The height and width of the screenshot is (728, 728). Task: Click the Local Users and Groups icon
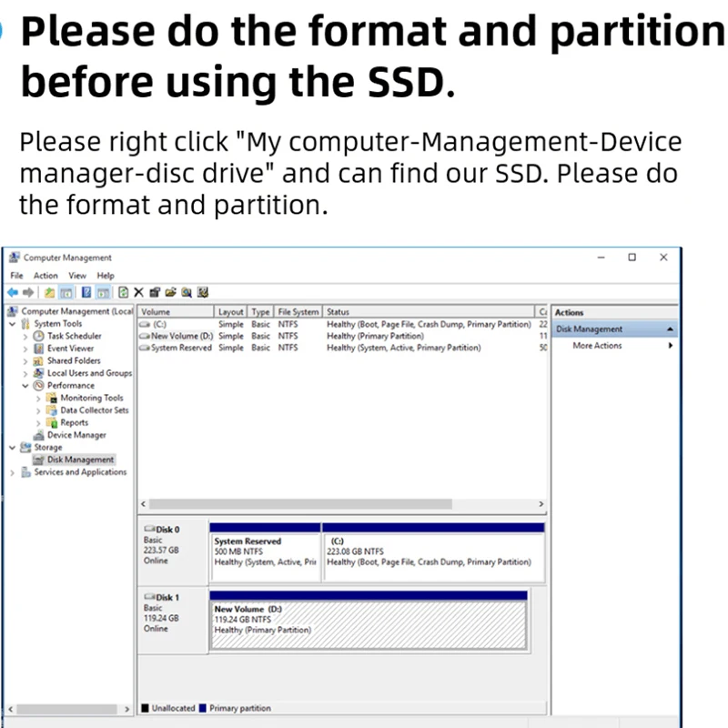click(x=39, y=373)
